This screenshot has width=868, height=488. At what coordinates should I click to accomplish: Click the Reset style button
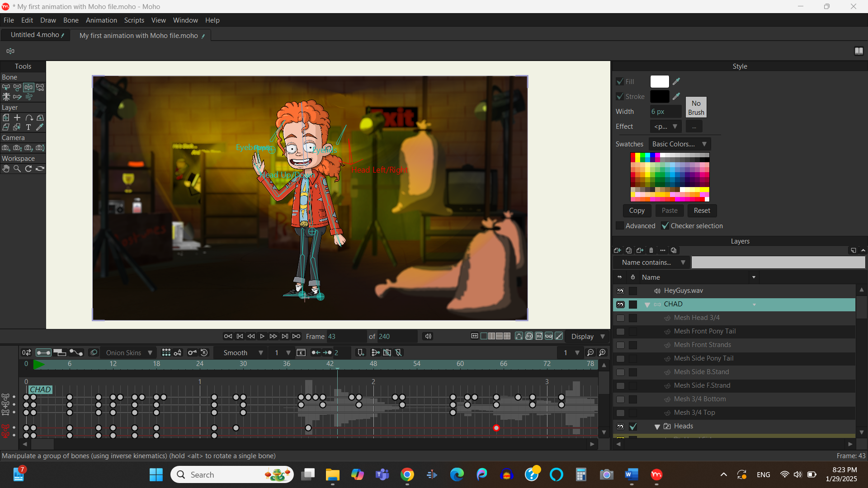(x=702, y=211)
